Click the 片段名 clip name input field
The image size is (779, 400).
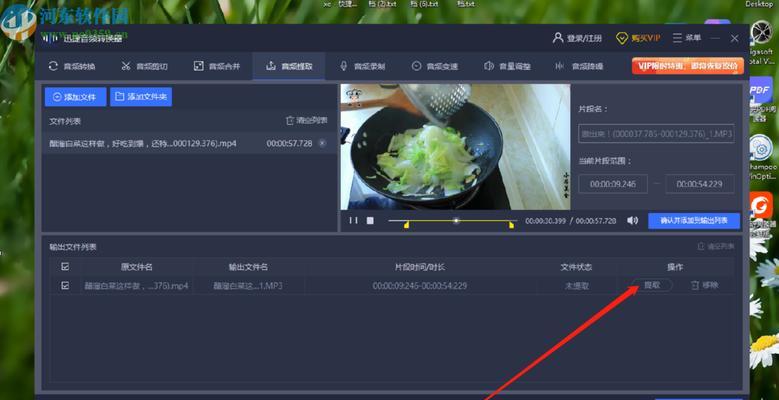[x=656, y=134]
